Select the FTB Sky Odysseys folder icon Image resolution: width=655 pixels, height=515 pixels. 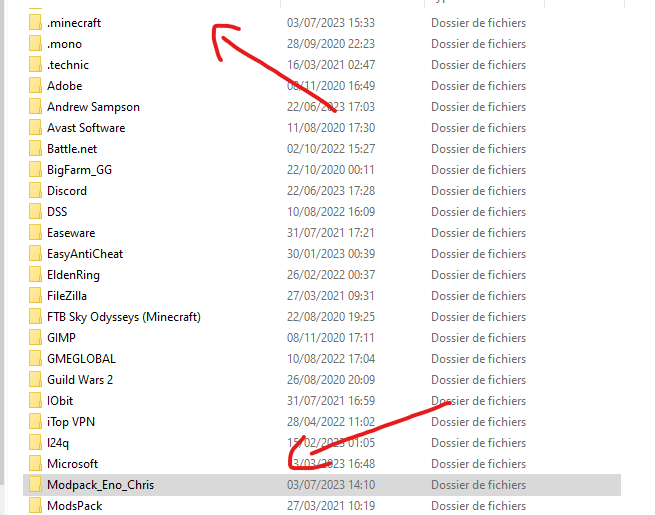click(36, 316)
